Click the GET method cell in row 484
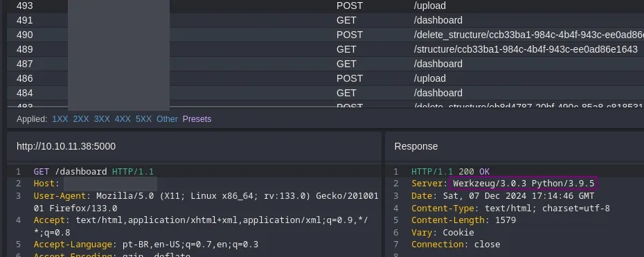The image size is (644, 257). [346, 93]
